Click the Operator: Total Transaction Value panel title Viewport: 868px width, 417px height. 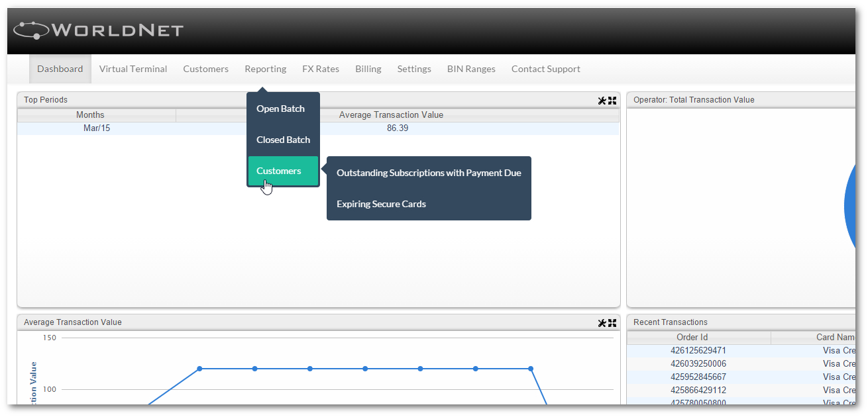click(694, 100)
